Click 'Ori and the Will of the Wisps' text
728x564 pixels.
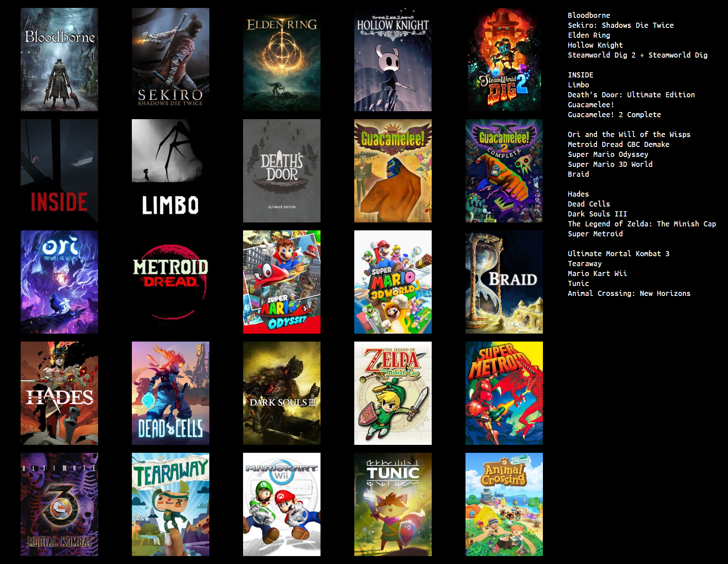629,134
